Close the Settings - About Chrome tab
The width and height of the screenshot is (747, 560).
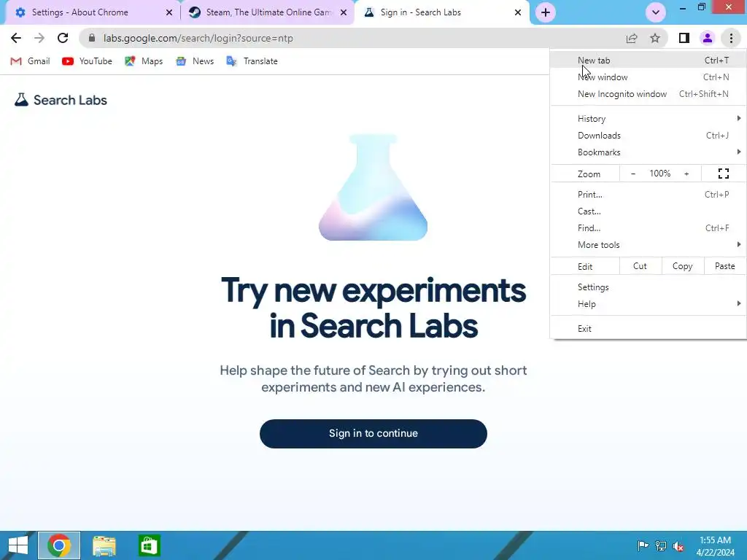[x=169, y=12]
